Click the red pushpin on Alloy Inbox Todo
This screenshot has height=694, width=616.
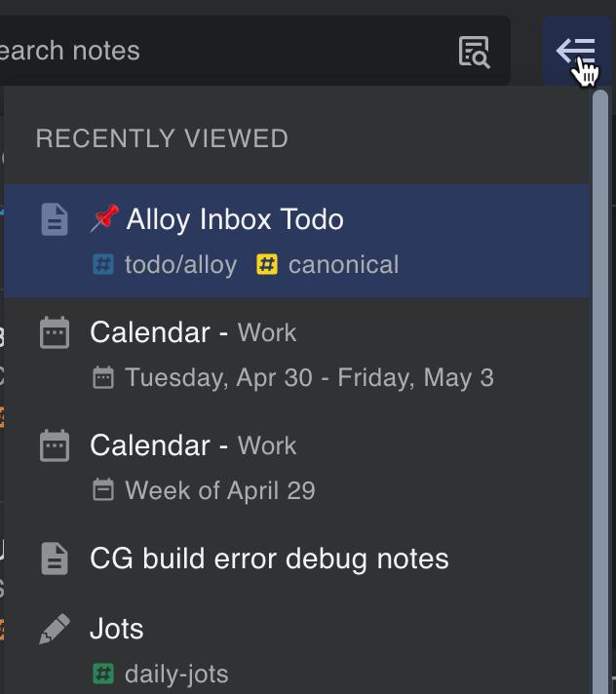(104, 217)
